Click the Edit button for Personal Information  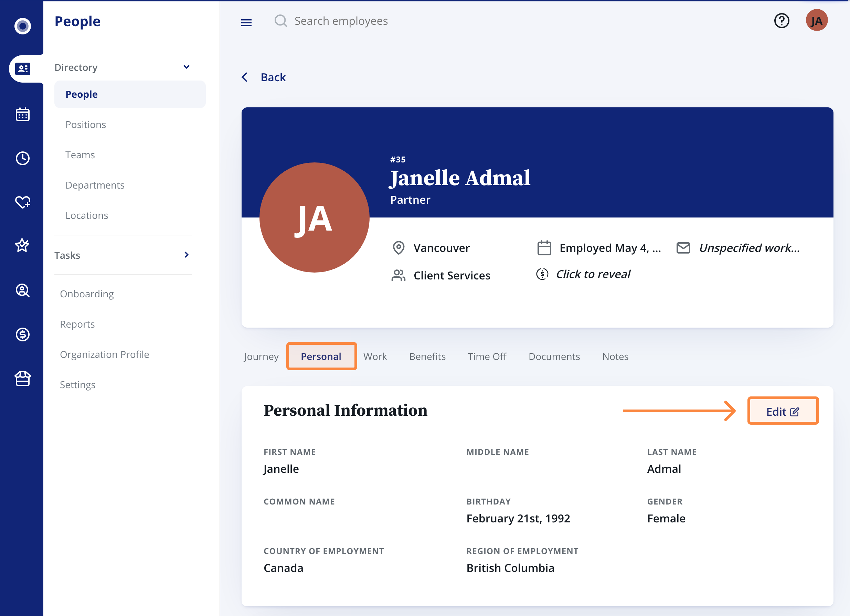coord(783,411)
